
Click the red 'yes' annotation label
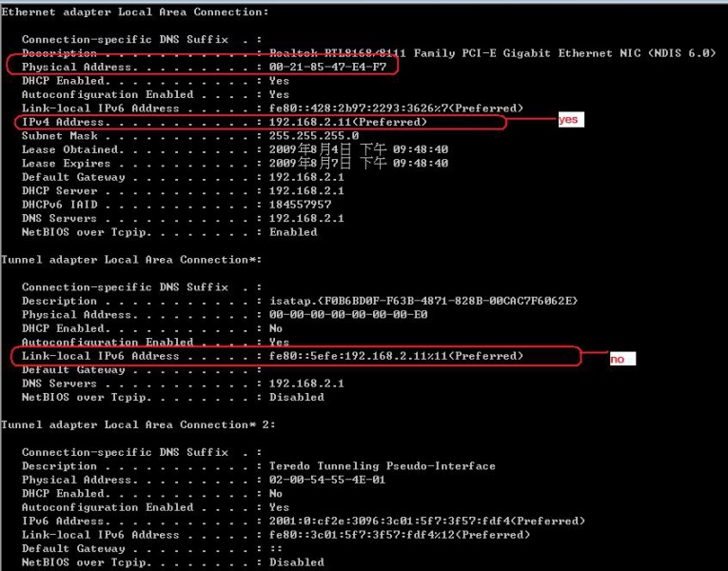coord(568,121)
